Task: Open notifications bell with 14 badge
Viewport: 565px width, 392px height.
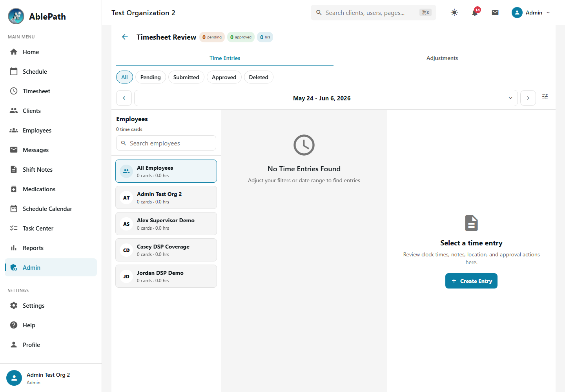Action: (475, 13)
